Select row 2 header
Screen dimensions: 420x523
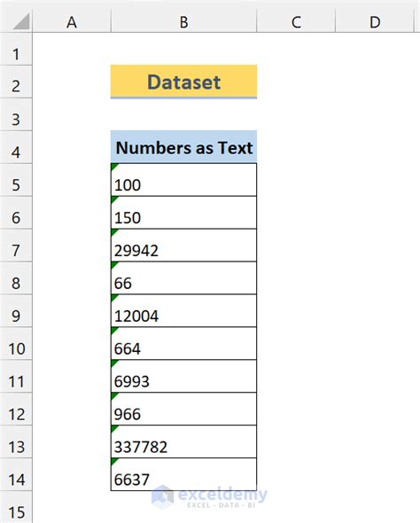pos(16,82)
